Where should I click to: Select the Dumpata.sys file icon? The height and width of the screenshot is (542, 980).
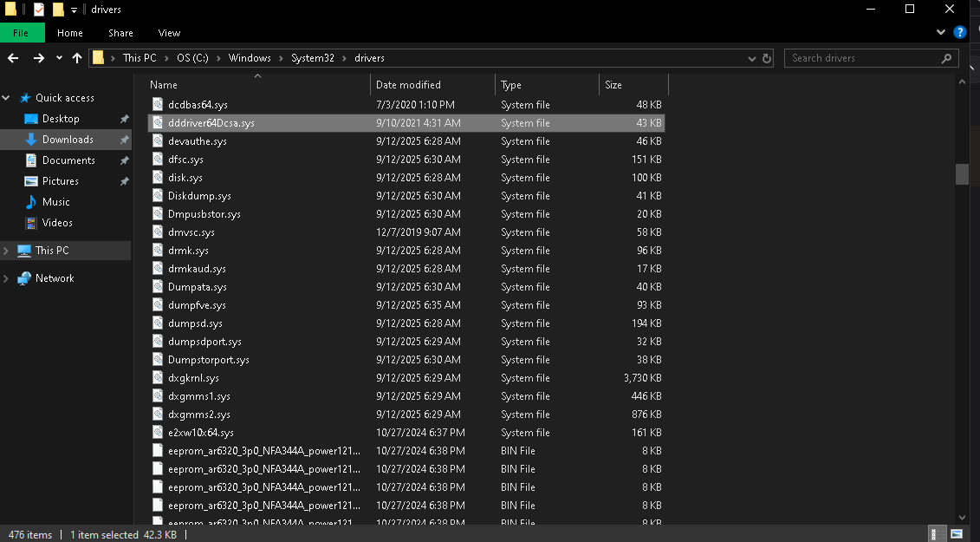pyautogui.click(x=158, y=287)
